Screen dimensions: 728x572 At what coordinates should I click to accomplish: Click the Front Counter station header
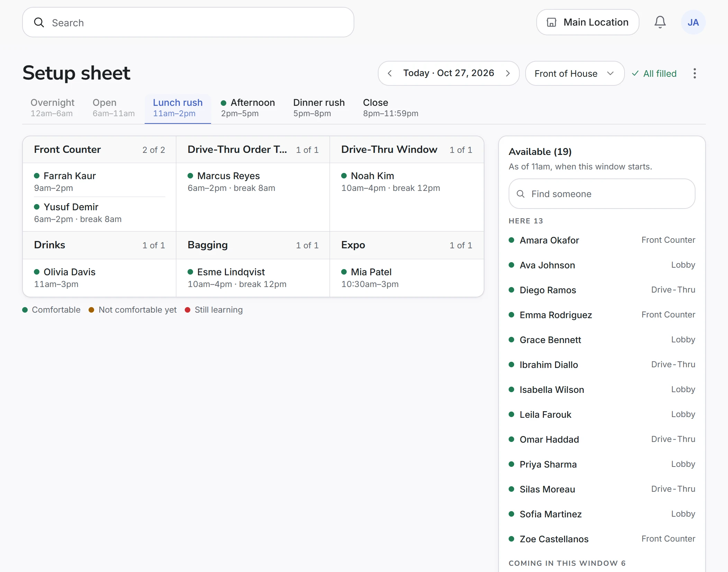click(x=100, y=150)
